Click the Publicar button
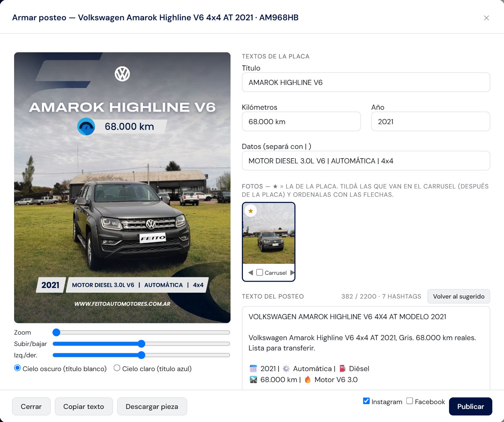The height and width of the screenshot is (422, 504). pyautogui.click(x=470, y=407)
